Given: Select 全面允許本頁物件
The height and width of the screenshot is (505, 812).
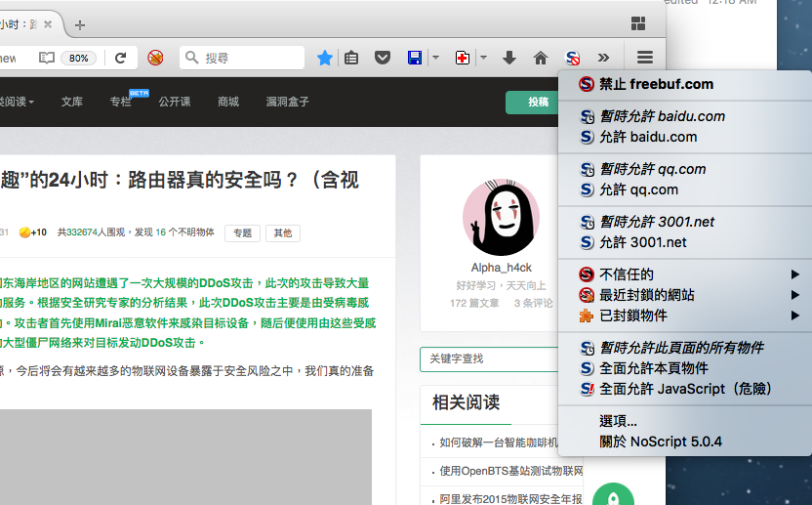Looking at the screenshot, I should (x=685, y=368).
